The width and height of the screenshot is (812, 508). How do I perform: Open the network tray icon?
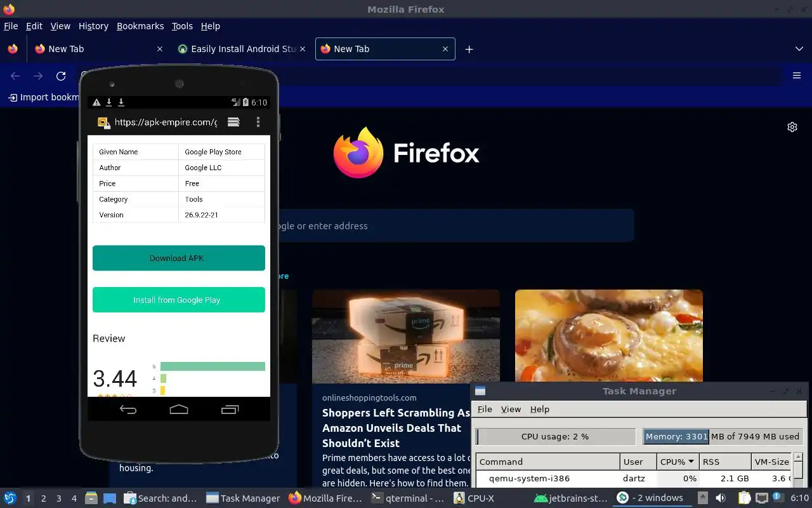click(762, 498)
